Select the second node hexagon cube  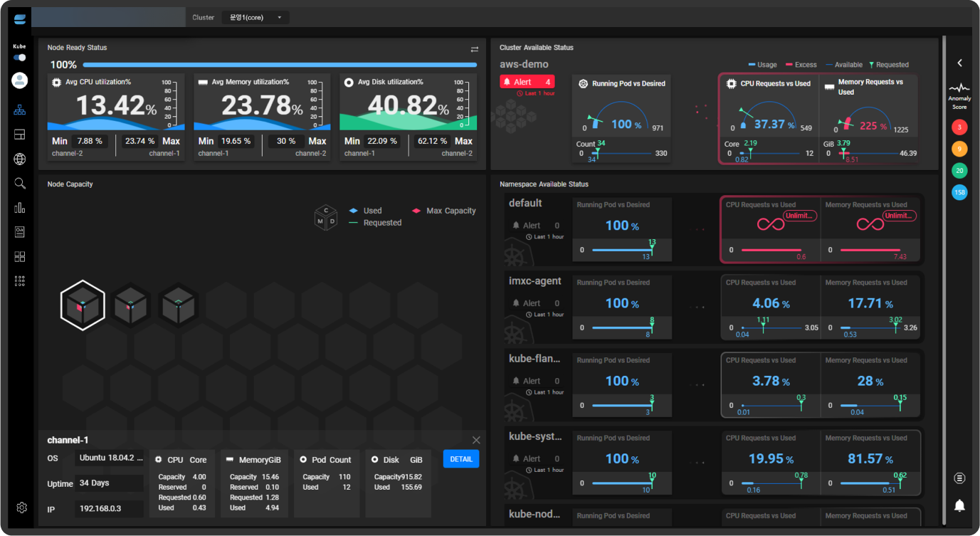click(x=132, y=306)
